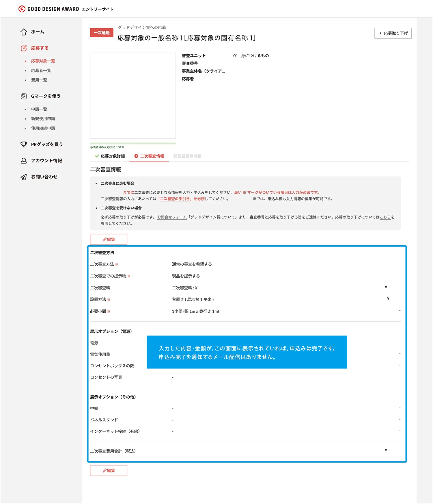Click the home house icon in sidebar
The width and height of the screenshot is (433, 504).
coord(24,32)
